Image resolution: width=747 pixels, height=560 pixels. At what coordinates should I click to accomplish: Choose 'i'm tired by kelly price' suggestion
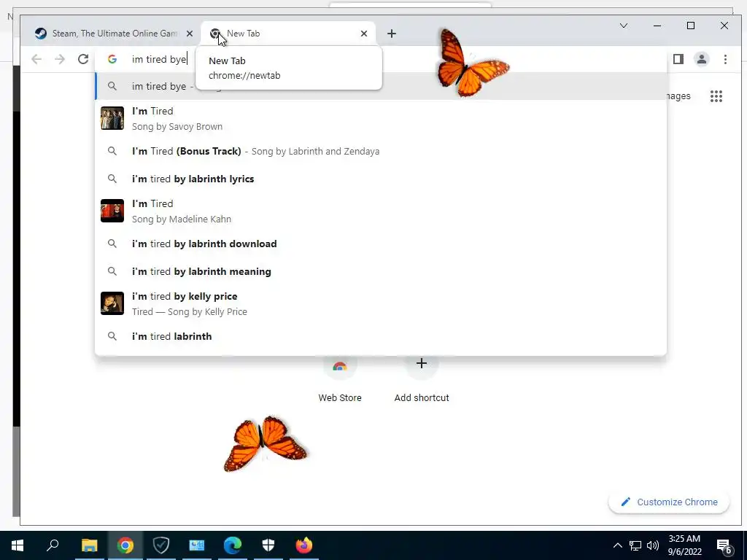[x=381, y=303]
